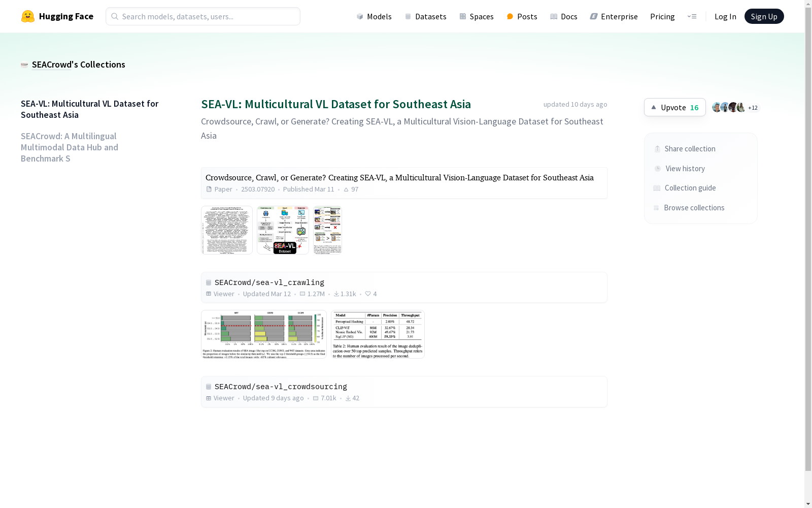812x508 pixels.
Task: Click the Viewer icon under sea-vl_crawling
Action: pyautogui.click(x=209, y=294)
